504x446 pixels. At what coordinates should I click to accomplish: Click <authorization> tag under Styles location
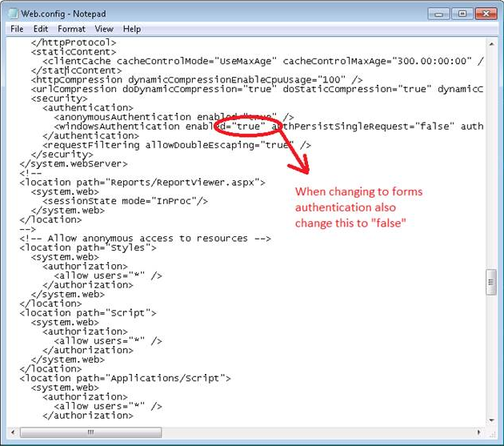pyautogui.click(x=85, y=267)
